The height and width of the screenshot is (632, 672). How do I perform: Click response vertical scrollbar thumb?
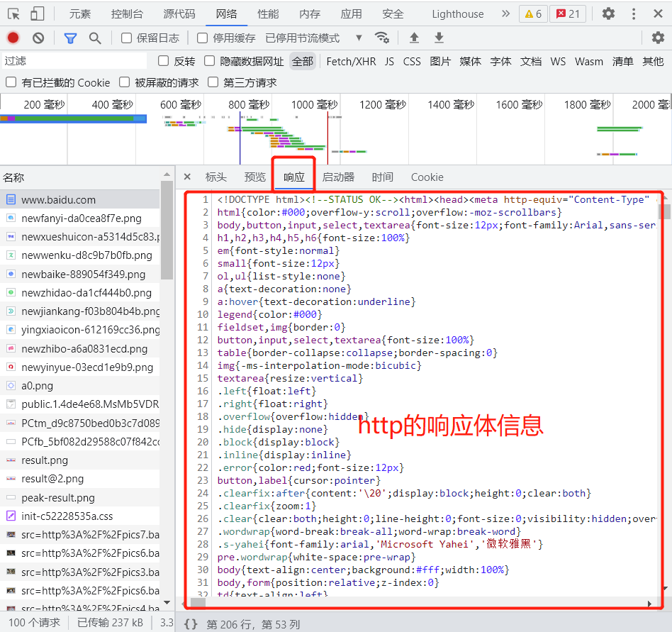(x=664, y=211)
